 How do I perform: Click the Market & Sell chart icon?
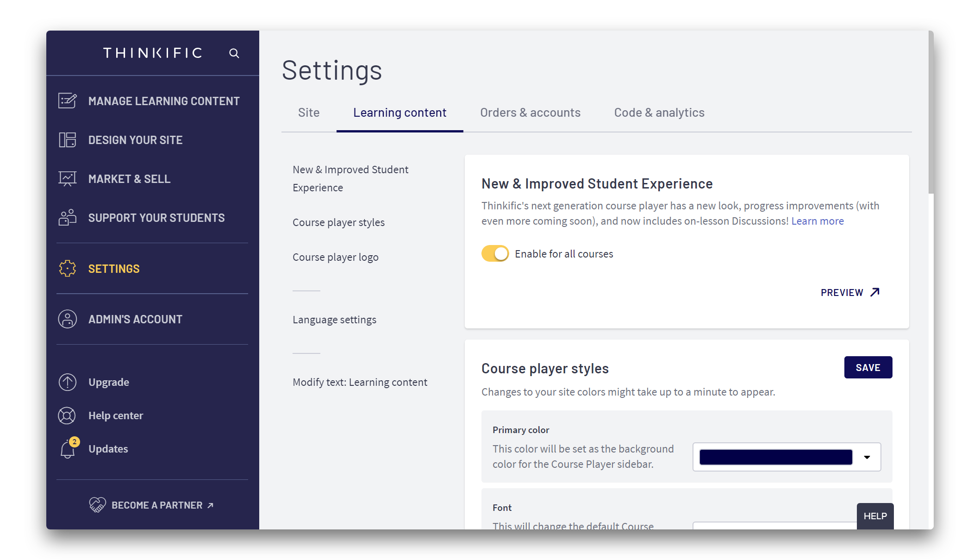[68, 178]
